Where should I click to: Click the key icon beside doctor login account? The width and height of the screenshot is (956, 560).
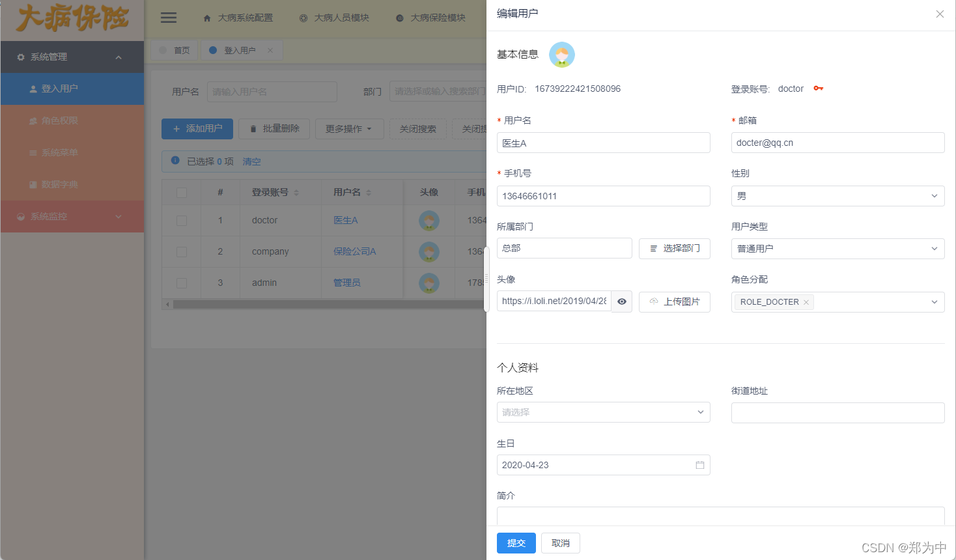click(819, 89)
